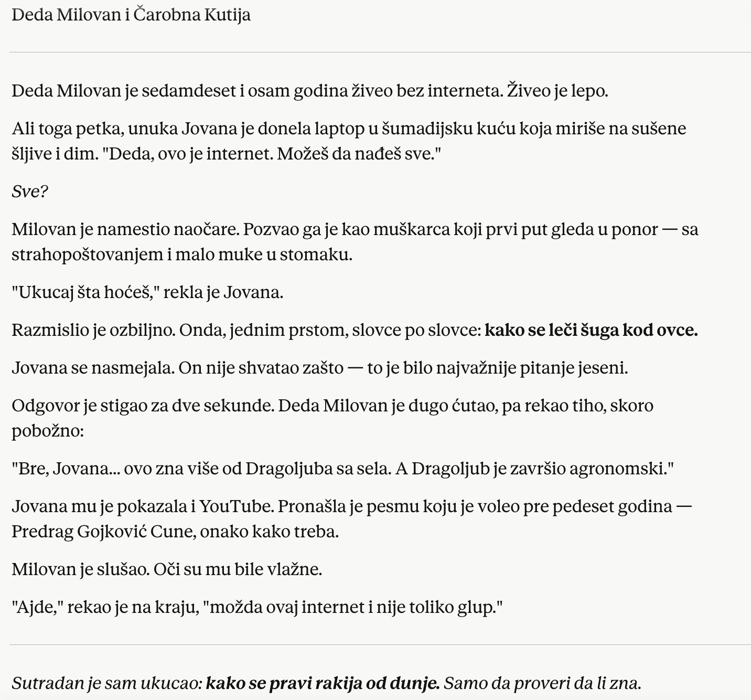Click the bold phrase about rakija od dunje
The width and height of the screenshot is (751, 700).
pyautogui.click(x=323, y=683)
